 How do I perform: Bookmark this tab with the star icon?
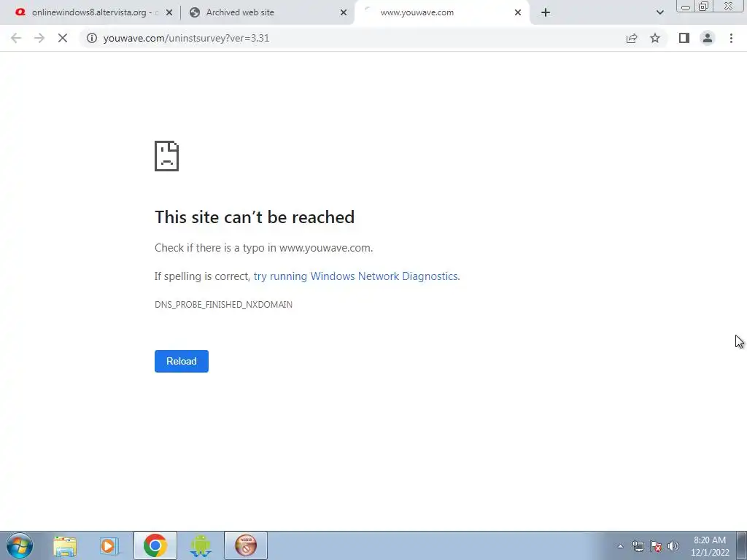pos(655,38)
